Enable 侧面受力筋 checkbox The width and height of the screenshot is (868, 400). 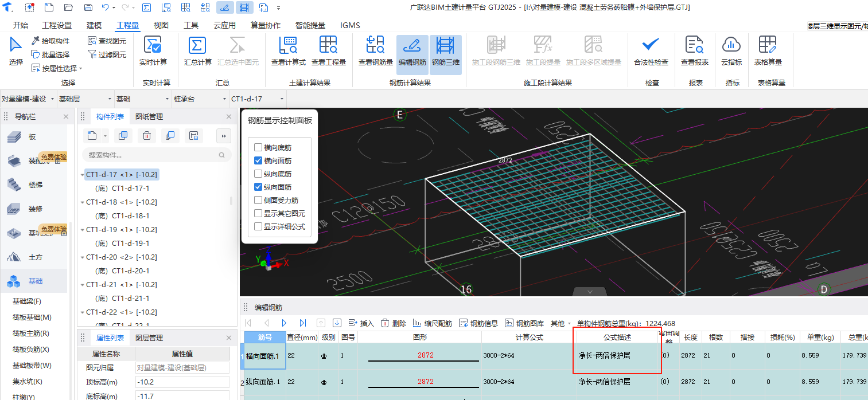click(258, 200)
